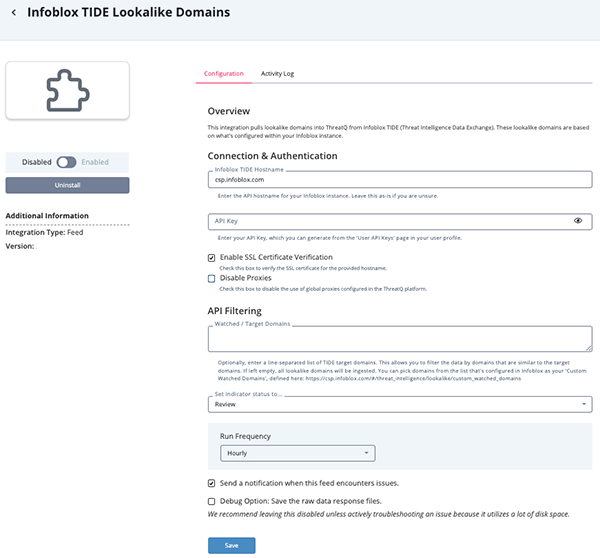Click the Integration Type: Feed text
600x558 pixels.
(44, 233)
